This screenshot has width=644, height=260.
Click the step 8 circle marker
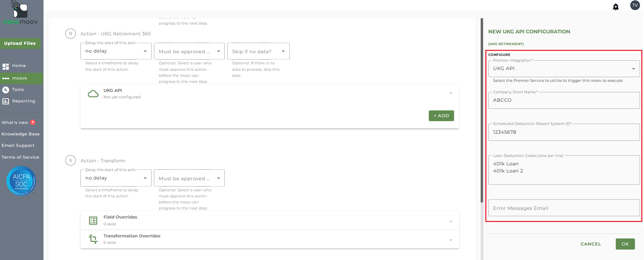[x=70, y=33]
